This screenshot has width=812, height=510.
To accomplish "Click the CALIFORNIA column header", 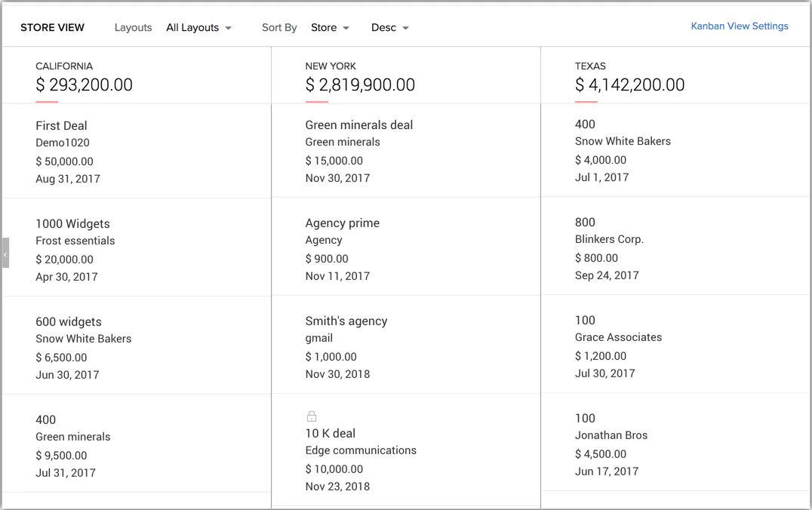I will pos(64,66).
